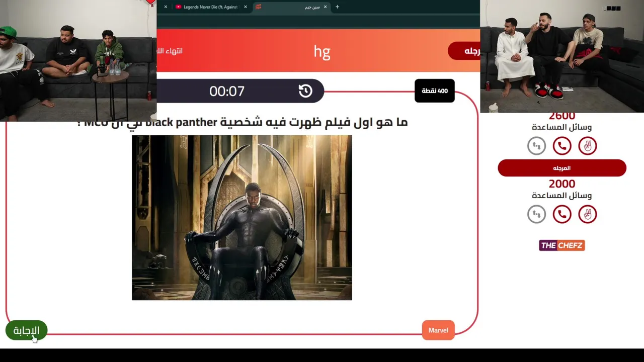Open The Chefz sponsor logo
Screen dimensions: 644x362
point(562,245)
